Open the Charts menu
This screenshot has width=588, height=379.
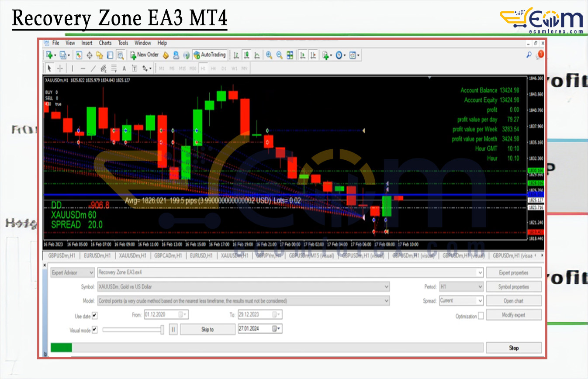click(105, 43)
